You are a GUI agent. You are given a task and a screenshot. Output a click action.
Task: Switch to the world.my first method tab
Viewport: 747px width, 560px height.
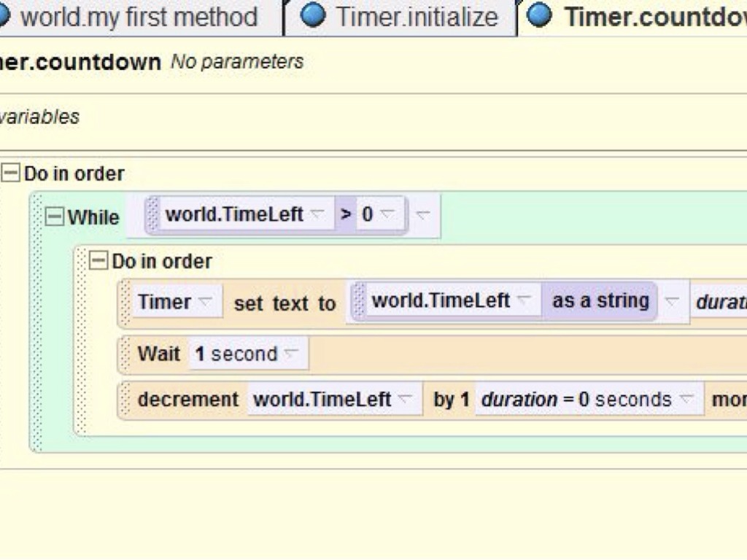[139, 17]
